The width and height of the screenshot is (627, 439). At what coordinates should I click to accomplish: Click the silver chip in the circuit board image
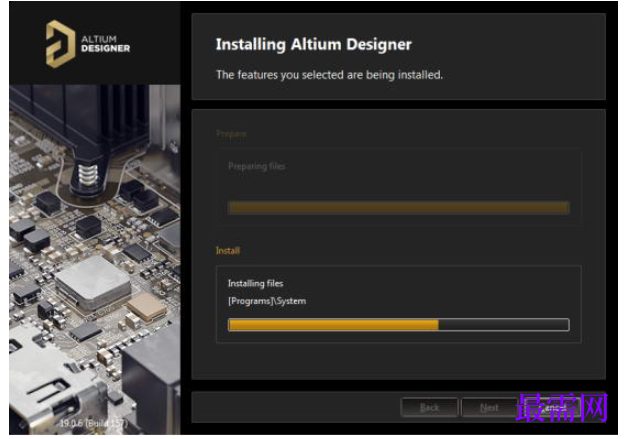click(x=93, y=282)
